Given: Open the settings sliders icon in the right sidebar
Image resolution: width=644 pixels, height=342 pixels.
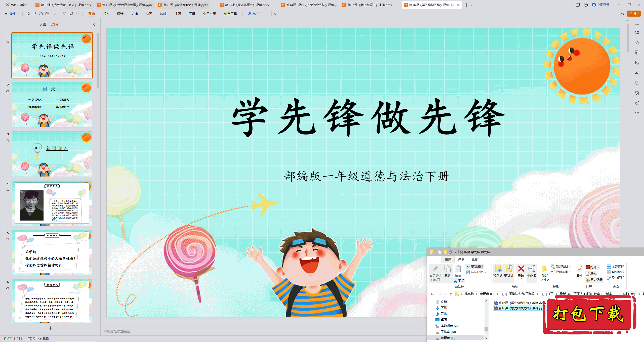Looking at the screenshot, I should click(x=637, y=32).
